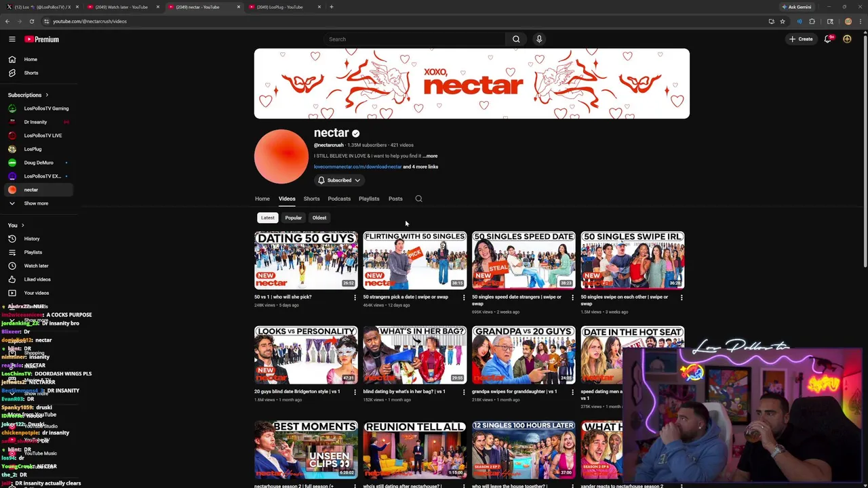
Task: Open Shorts in the sidebar
Action: (37, 73)
